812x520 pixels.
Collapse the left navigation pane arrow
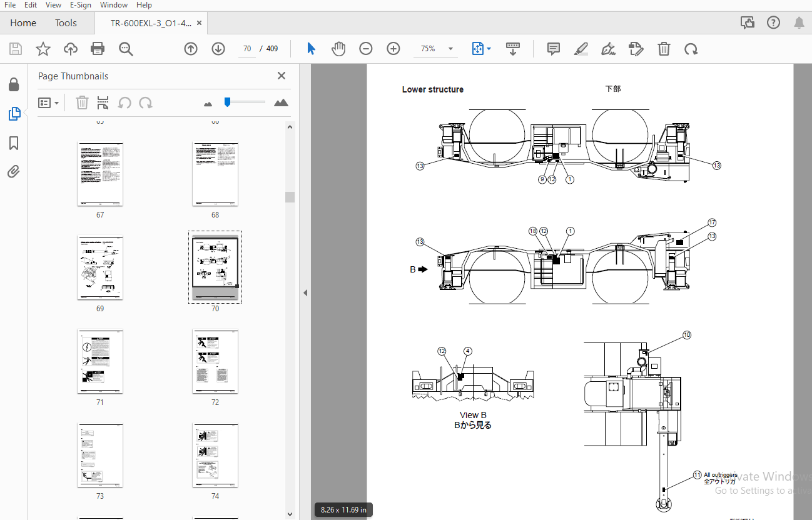pos(305,292)
